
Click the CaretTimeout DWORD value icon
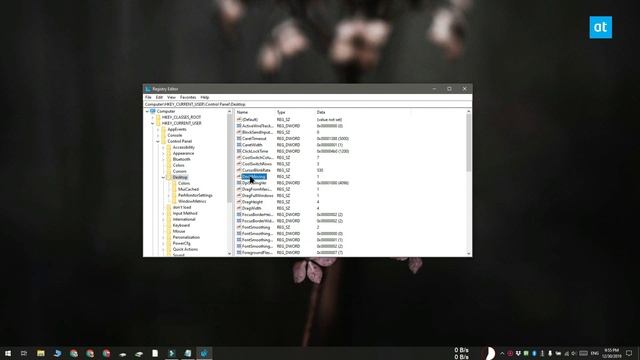(239, 138)
